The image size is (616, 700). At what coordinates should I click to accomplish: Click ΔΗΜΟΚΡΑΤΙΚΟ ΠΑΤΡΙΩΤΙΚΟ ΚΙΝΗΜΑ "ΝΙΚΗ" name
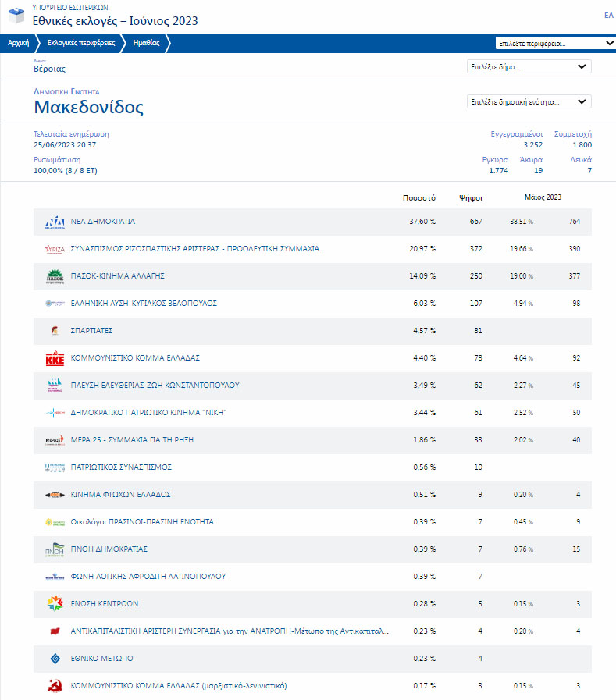148,413
